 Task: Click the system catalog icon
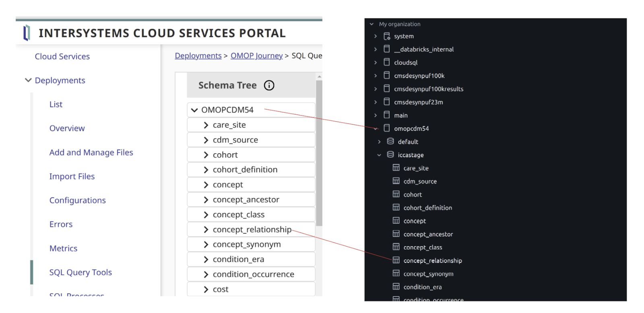[387, 36]
